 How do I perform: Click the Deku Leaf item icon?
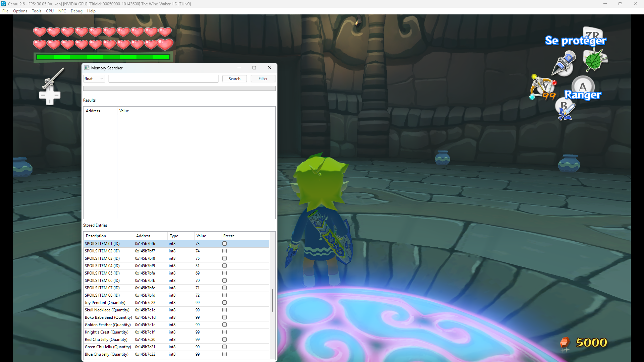595,60
